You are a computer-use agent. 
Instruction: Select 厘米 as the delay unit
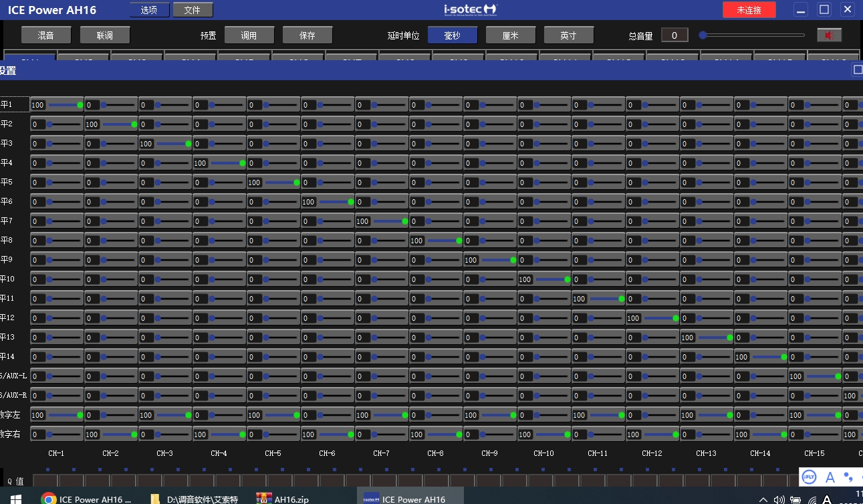pyautogui.click(x=511, y=35)
